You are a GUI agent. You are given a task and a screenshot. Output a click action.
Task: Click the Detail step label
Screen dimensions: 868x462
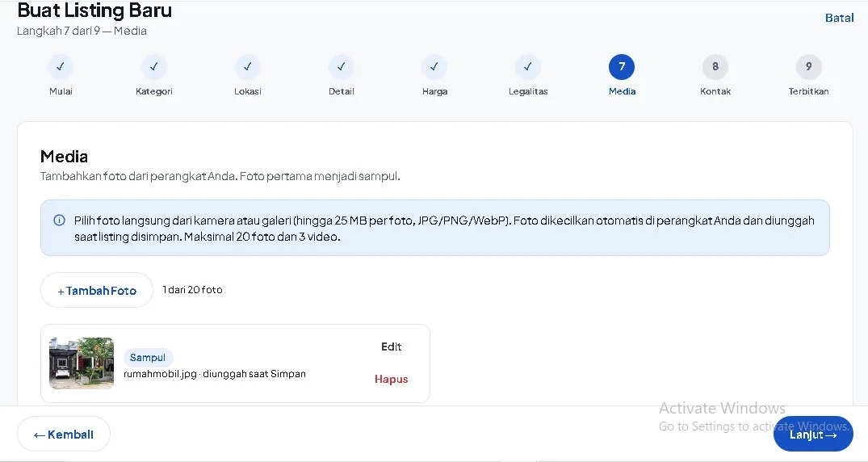click(341, 91)
